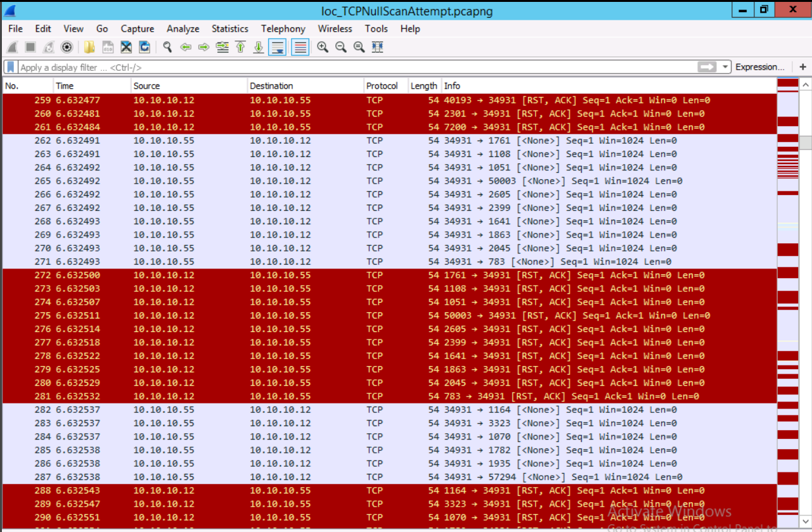Open a capture file folder icon

tap(89, 47)
